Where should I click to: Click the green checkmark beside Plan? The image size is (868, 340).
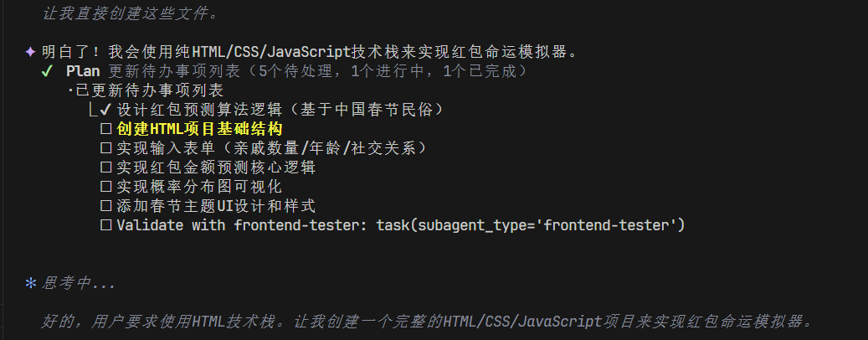point(47,71)
